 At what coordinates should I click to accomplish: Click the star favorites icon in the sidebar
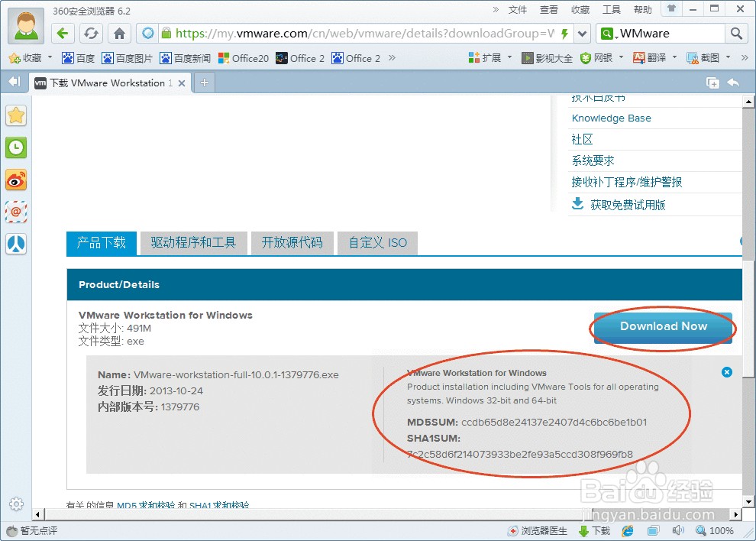(x=16, y=115)
